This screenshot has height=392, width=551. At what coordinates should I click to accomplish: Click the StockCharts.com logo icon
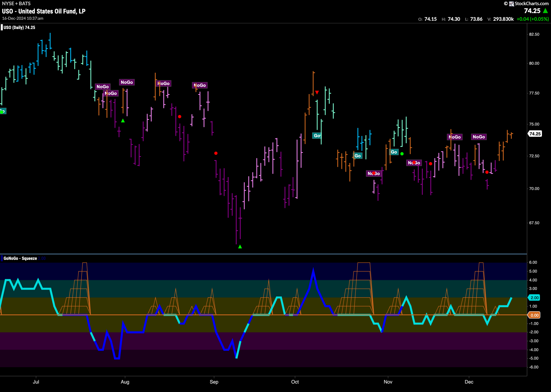(511, 4)
